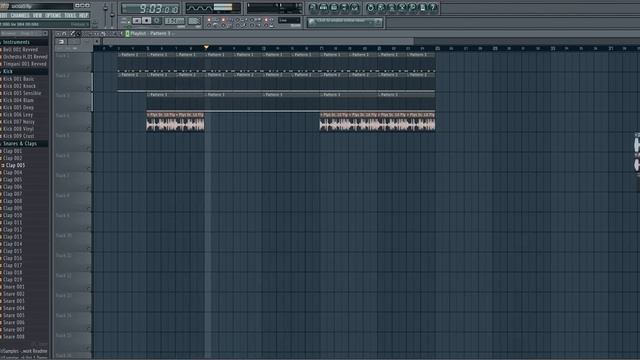Click the oscilloscope output monitor
640x360 pixels.
213,8
